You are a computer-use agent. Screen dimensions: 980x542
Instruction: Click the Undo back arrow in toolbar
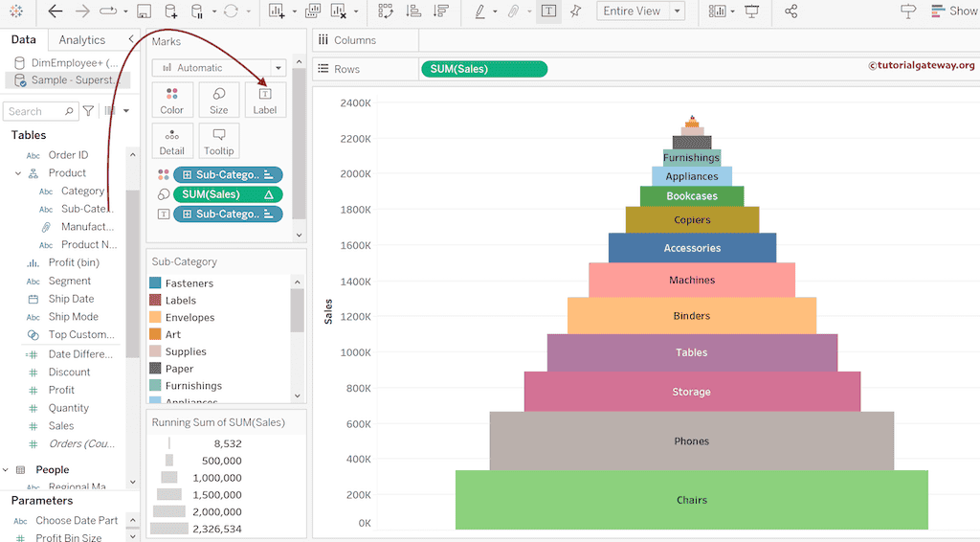pos(56,11)
